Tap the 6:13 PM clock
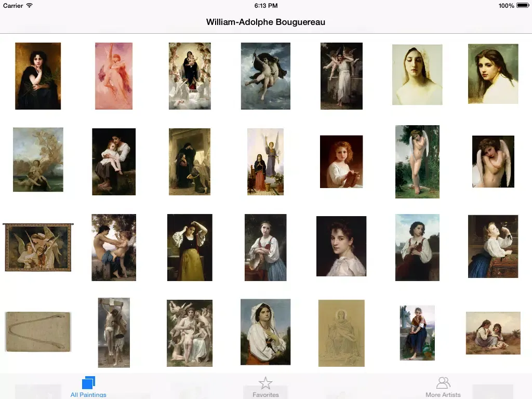This screenshot has height=399, width=532. [266, 5]
